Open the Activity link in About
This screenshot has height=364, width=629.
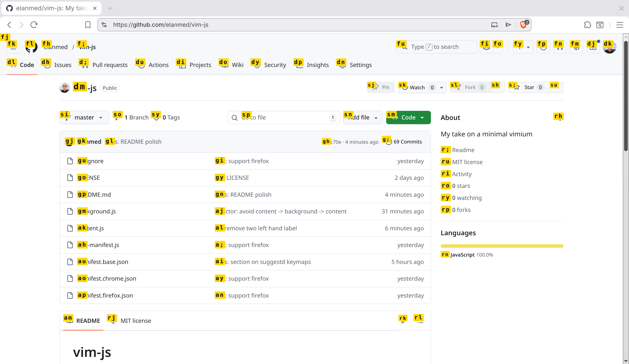pyautogui.click(x=462, y=174)
